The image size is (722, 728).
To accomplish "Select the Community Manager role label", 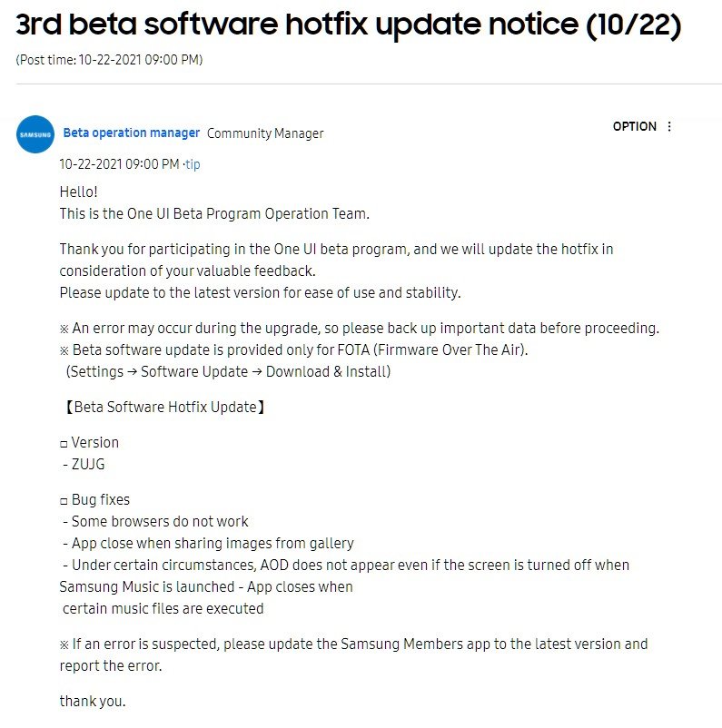I will click(265, 133).
